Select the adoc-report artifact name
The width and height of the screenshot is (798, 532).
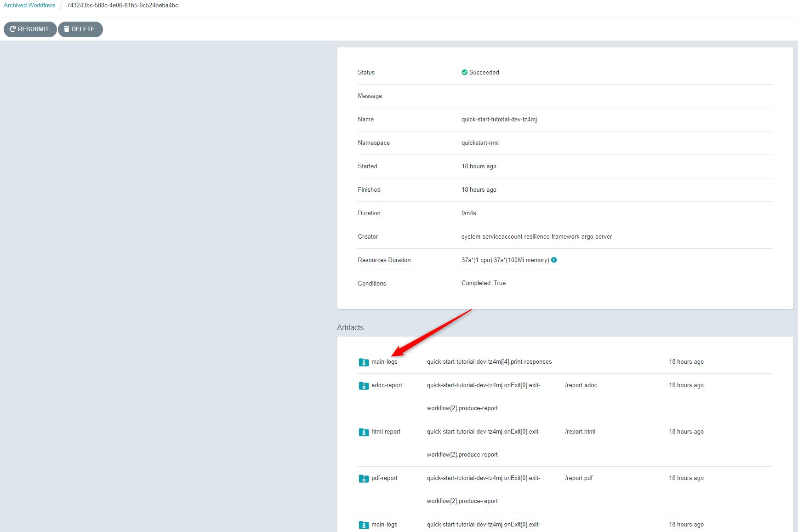pos(387,385)
